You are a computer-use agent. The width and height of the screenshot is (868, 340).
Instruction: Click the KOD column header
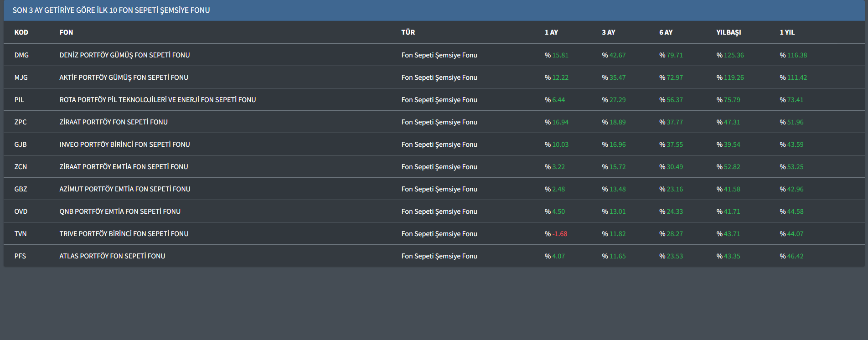(x=21, y=32)
